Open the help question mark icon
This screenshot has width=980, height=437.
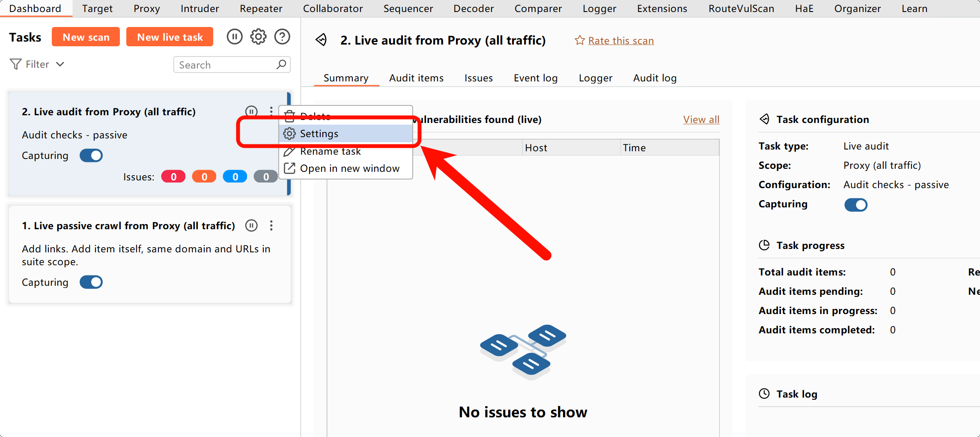coord(282,37)
